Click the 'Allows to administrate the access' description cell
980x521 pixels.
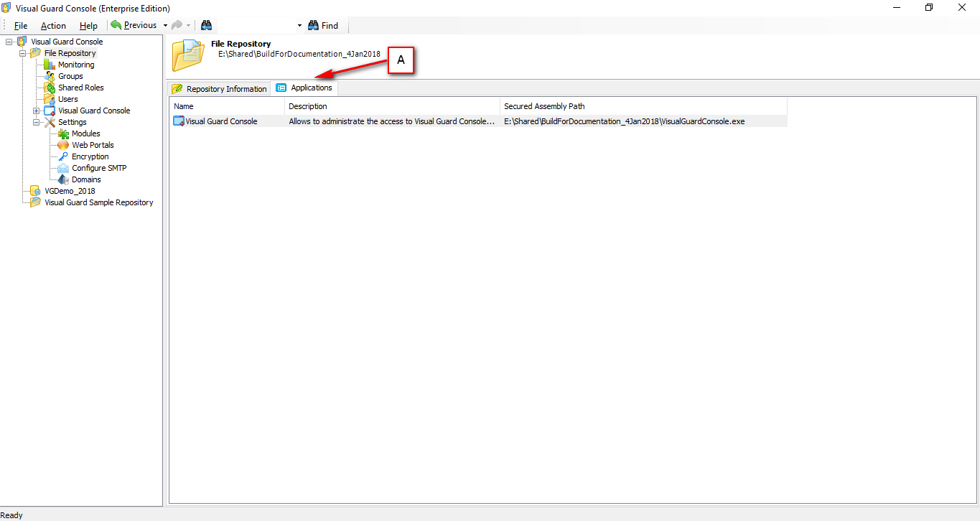[x=392, y=121]
